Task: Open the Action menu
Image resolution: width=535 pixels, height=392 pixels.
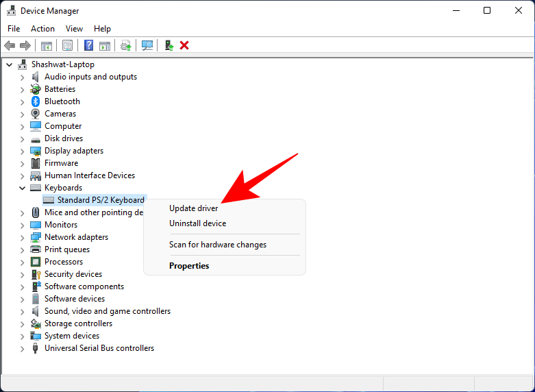Action: [42, 29]
